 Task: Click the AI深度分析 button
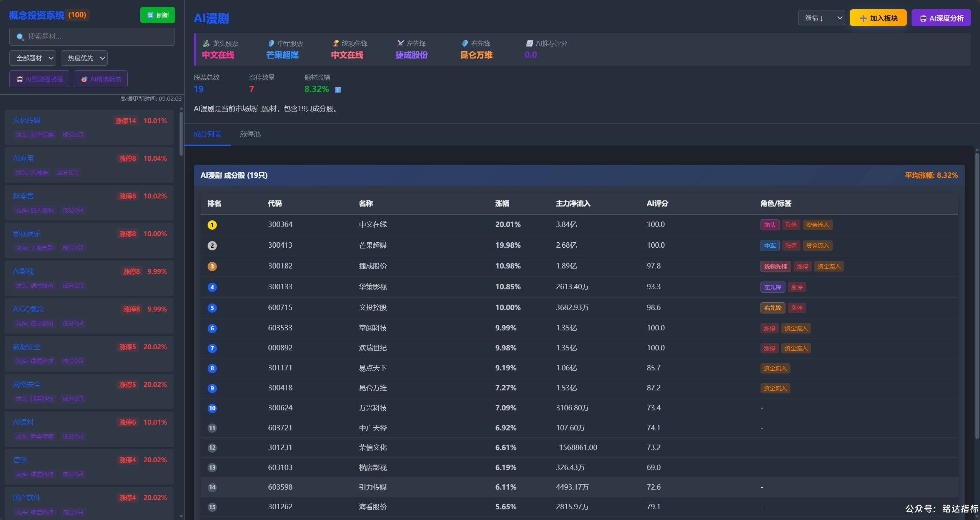941,18
